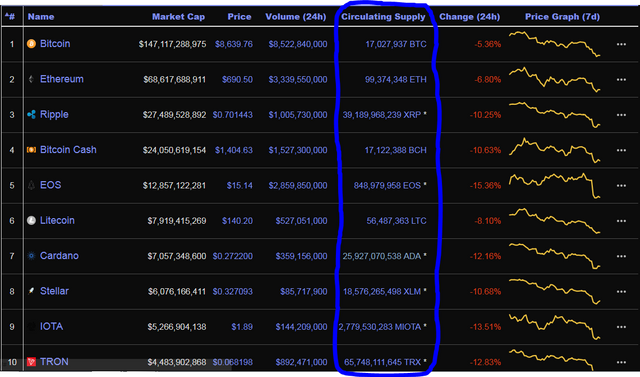Click Litecoin price $140.20
Viewport: 640px width, 377px height.
coord(237,221)
